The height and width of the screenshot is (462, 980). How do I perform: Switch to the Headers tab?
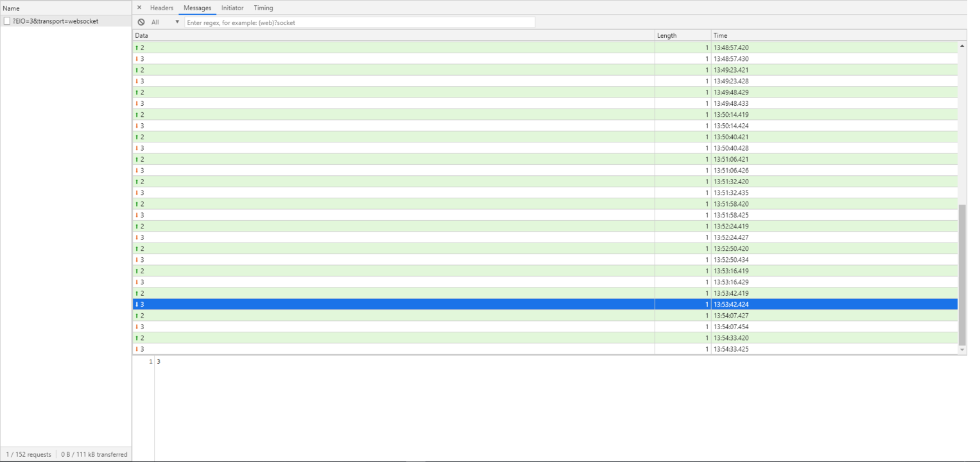pos(162,8)
